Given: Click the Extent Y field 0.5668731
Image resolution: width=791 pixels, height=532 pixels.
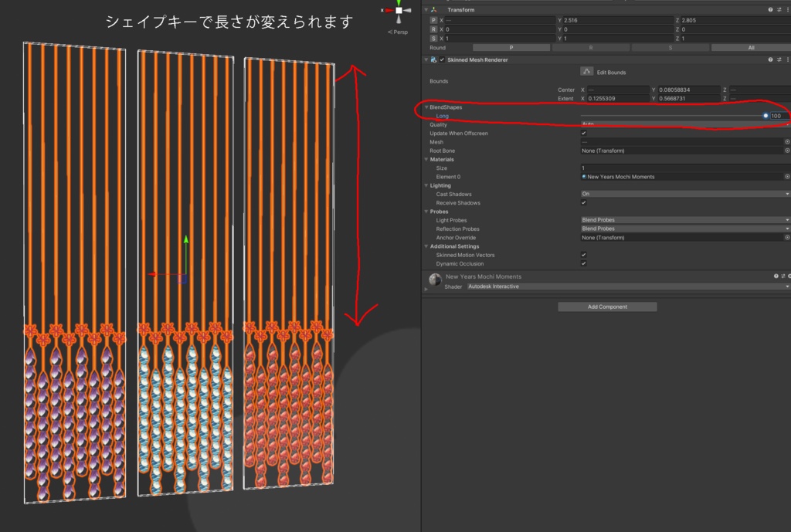Looking at the screenshot, I should click(x=688, y=98).
